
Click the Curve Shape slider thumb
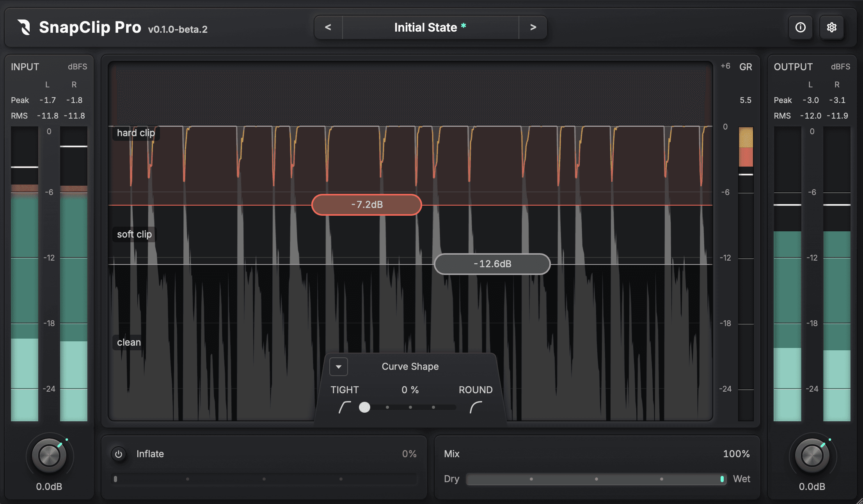[364, 407]
